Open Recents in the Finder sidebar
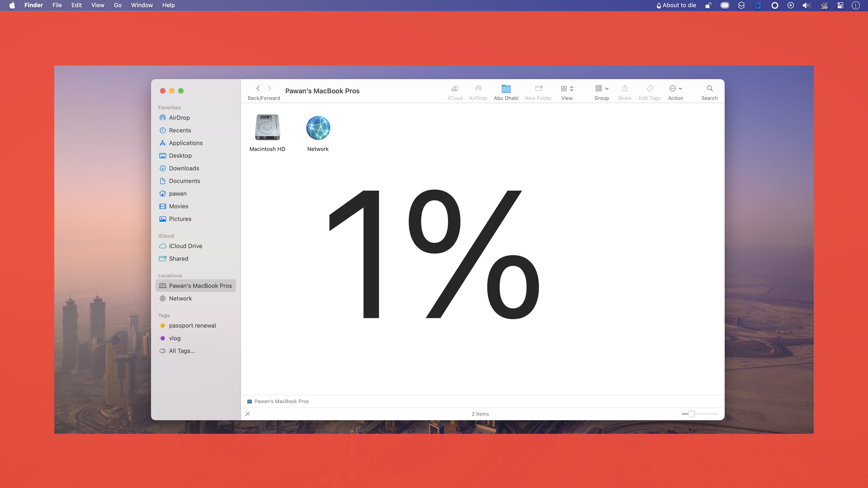Image resolution: width=868 pixels, height=488 pixels. [x=196, y=130]
